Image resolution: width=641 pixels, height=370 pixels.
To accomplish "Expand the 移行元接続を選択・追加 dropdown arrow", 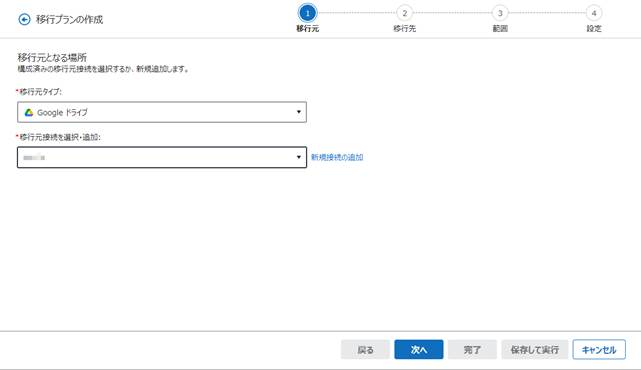I will tap(298, 157).
